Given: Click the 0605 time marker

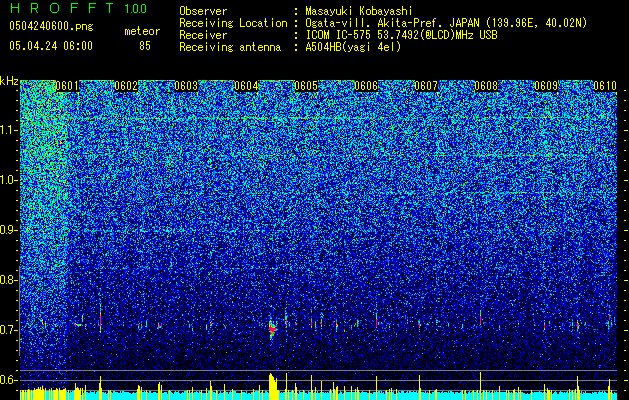Looking at the screenshot, I should [306, 86].
